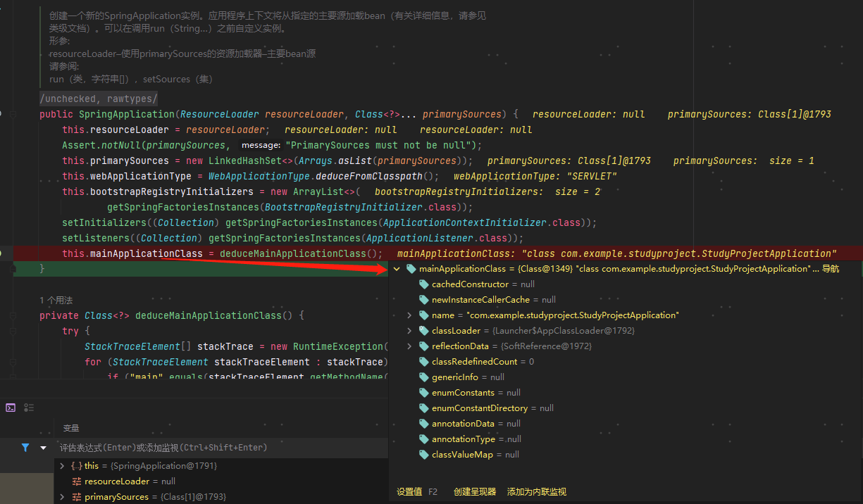863x504 pixels.
Task: Click the tag icon of mainApplicationClass node
Action: click(x=411, y=269)
